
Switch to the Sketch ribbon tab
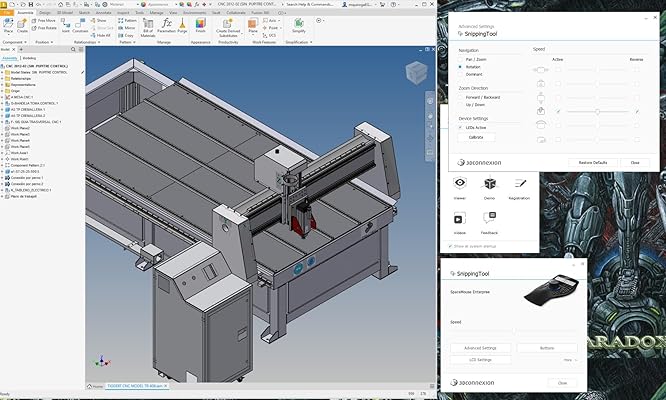84,12
